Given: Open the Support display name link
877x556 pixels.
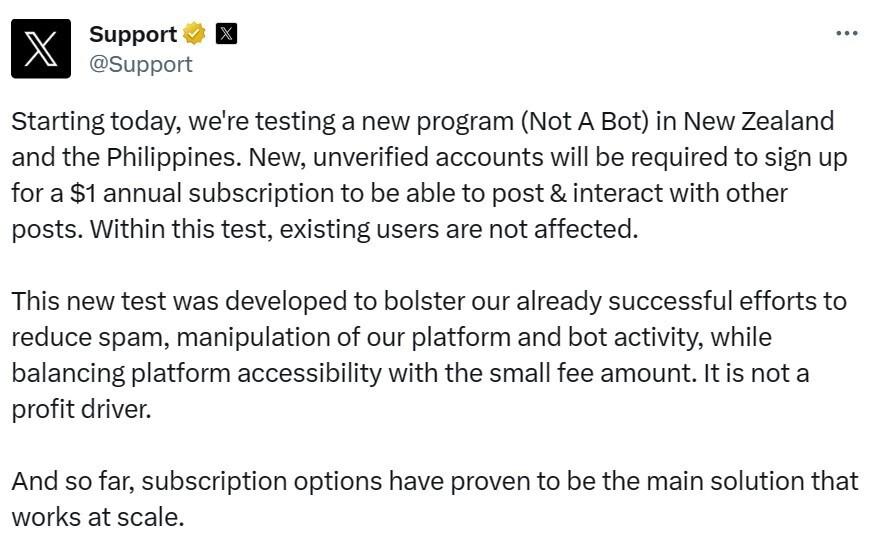Looking at the screenshot, I should [133, 34].
